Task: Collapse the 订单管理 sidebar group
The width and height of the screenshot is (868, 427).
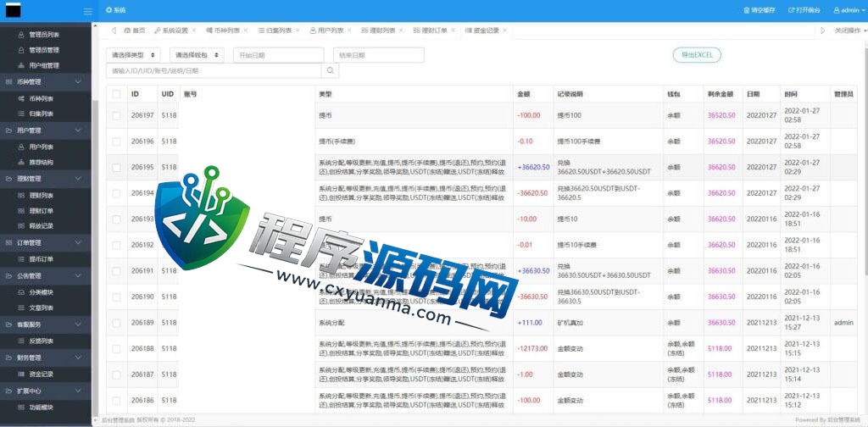Action: click(x=46, y=243)
